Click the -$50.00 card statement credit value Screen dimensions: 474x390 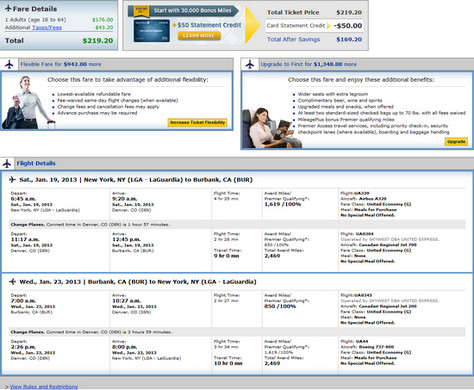(x=348, y=26)
